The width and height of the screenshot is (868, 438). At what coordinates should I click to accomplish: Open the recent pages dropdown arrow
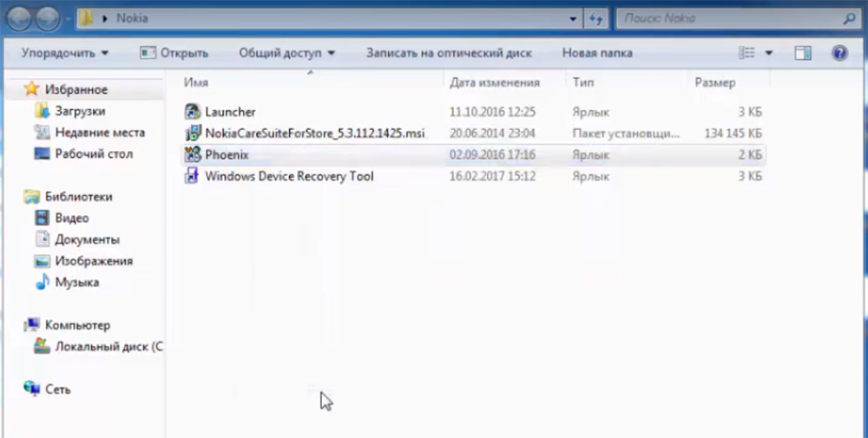click(67, 19)
